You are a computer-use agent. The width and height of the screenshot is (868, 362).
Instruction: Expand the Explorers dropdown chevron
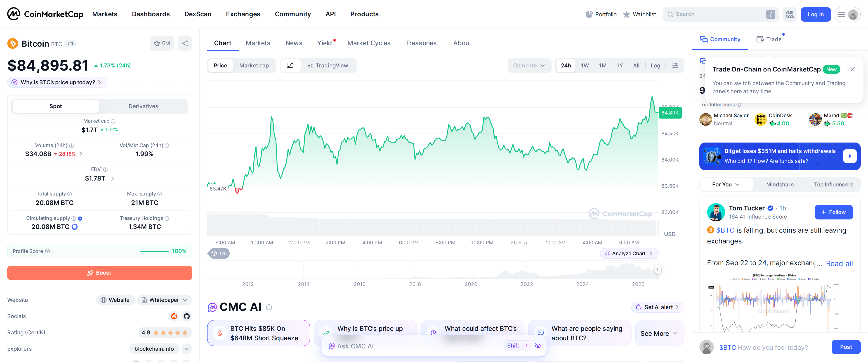pos(187,348)
